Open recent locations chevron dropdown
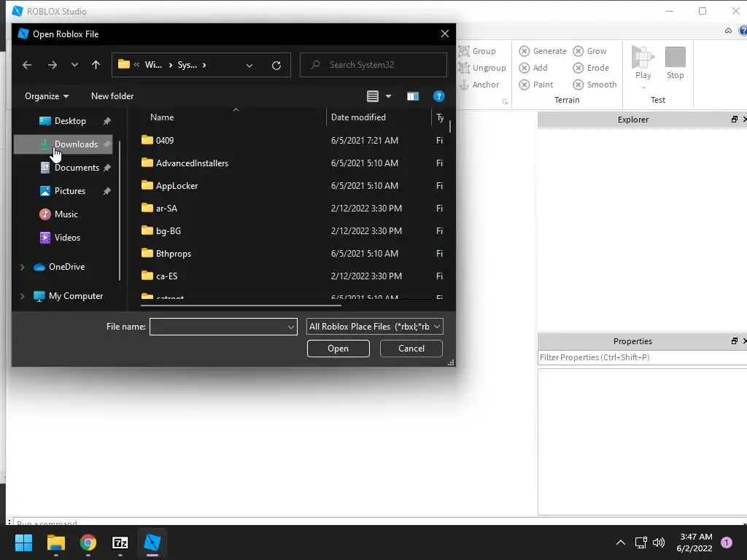Screen dimensions: 747x560 [x=74, y=65]
